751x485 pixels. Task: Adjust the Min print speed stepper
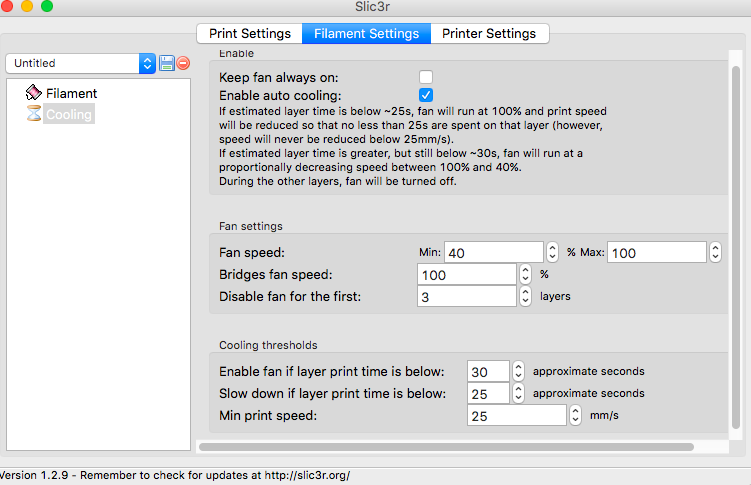[575, 415]
